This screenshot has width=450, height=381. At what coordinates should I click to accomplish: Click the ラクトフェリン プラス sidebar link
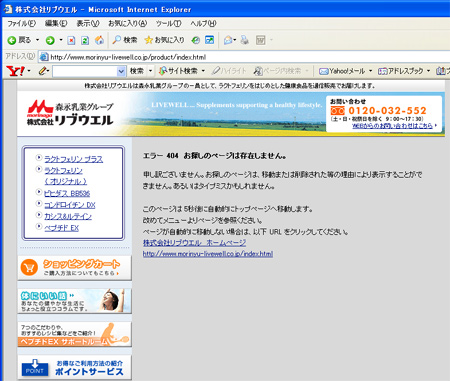click(x=74, y=159)
